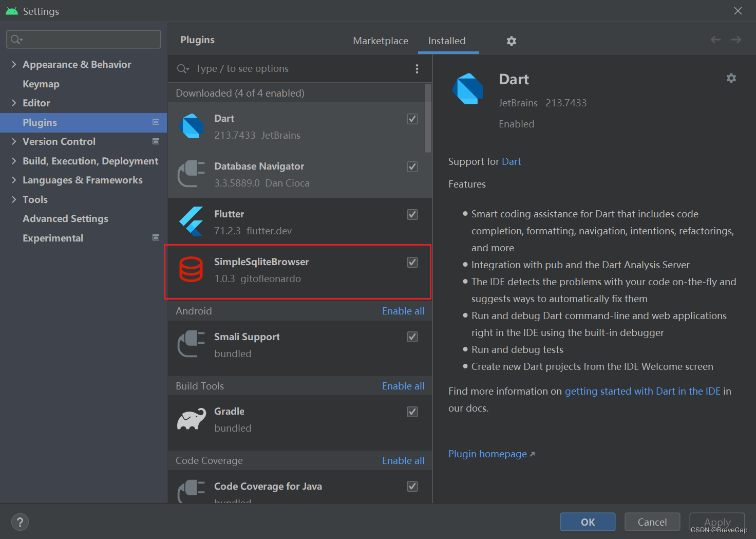Select the Flutter plugin row
Viewport: 756px width, 539px height.
tap(300, 222)
